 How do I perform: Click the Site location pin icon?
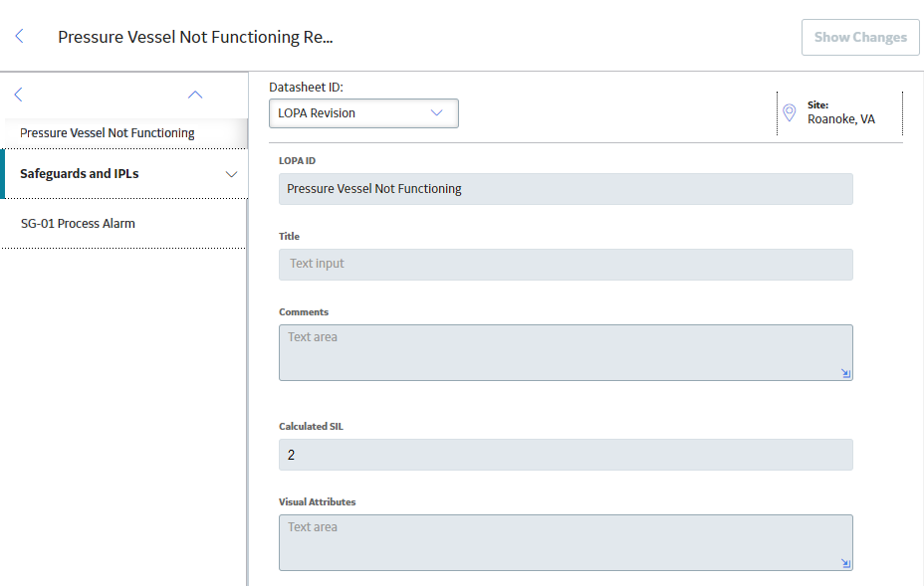pos(790,112)
